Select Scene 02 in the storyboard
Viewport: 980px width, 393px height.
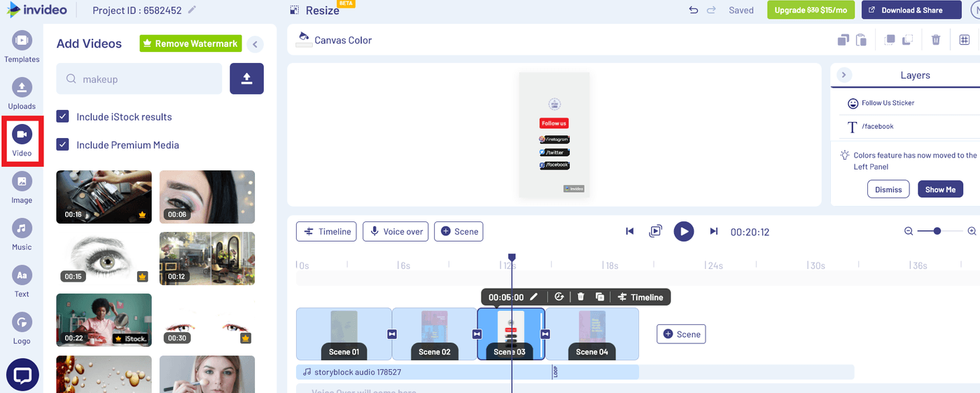435,334
